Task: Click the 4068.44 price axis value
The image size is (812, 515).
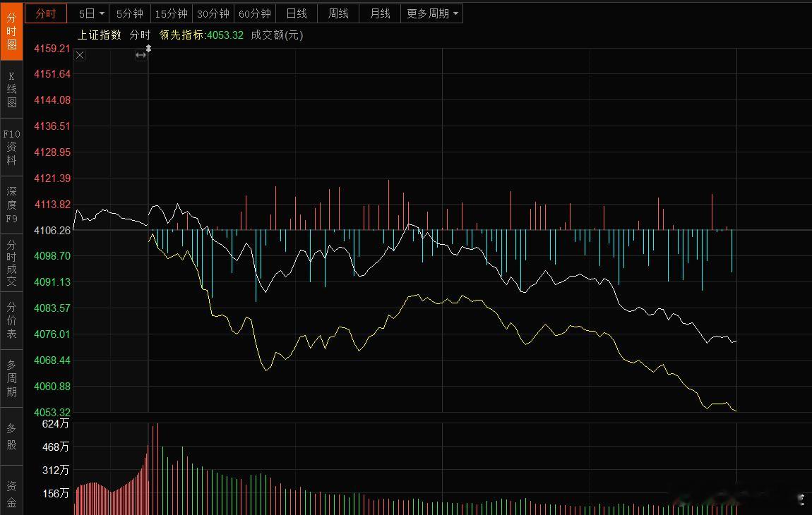Action: tap(52, 360)
